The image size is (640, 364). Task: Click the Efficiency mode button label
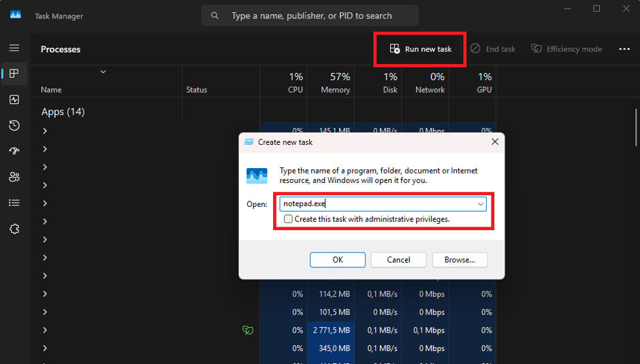tap(574, 49)
